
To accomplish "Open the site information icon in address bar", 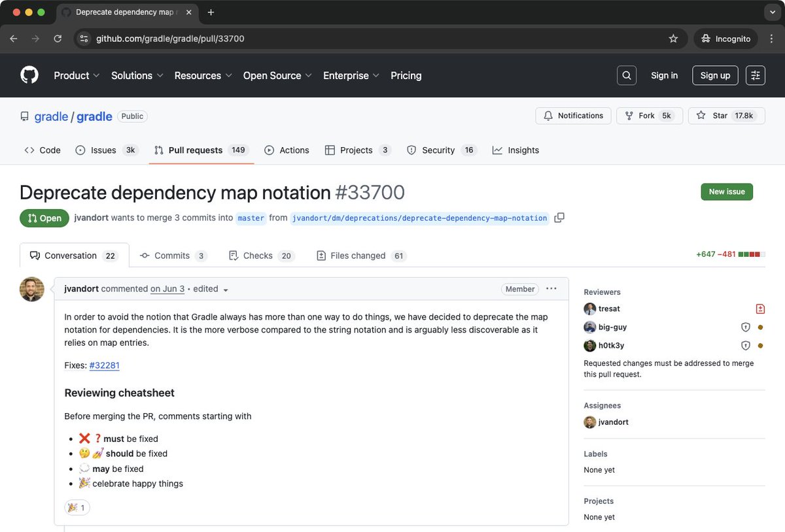I will pyautogui.click(x=84, y=39).
